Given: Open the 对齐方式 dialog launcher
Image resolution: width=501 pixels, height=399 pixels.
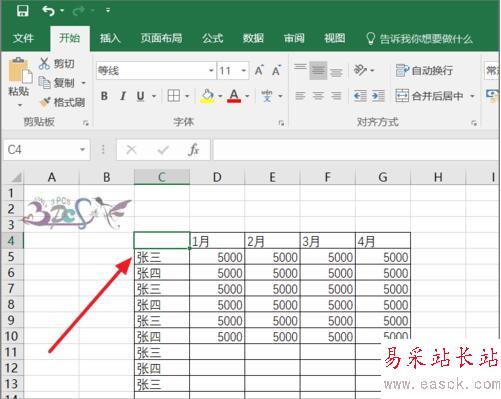Looking at the screenshot, I should tap(474, 123).
